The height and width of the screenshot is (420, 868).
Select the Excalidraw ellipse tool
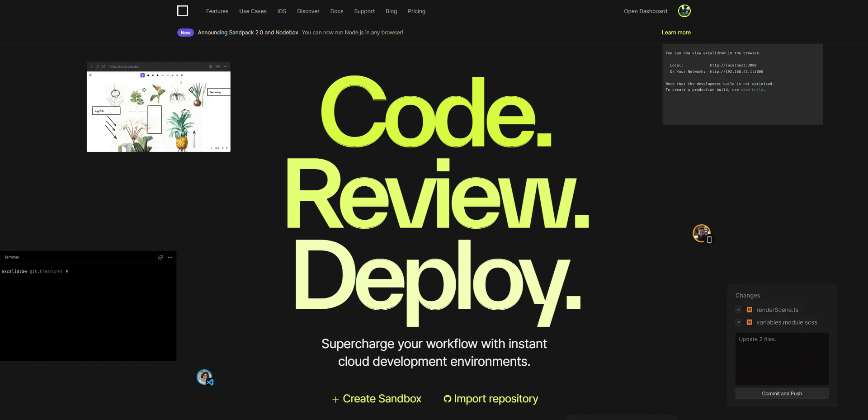[157, 75]
